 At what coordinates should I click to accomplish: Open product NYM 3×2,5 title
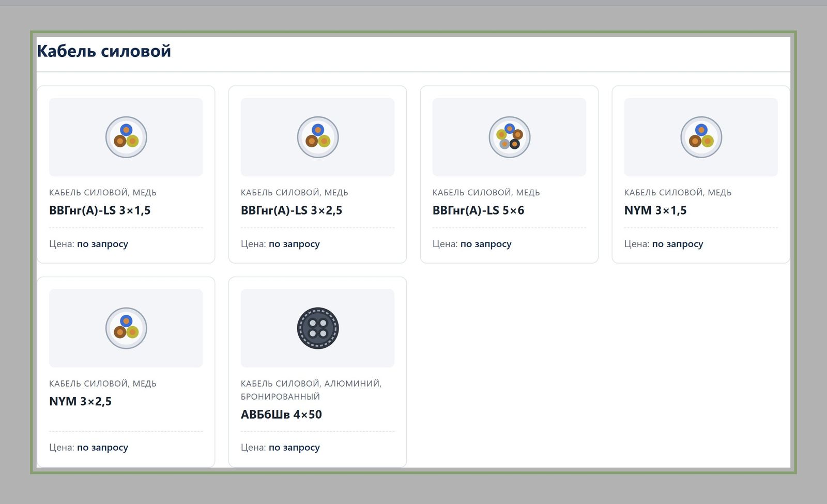tap(80, 402)
